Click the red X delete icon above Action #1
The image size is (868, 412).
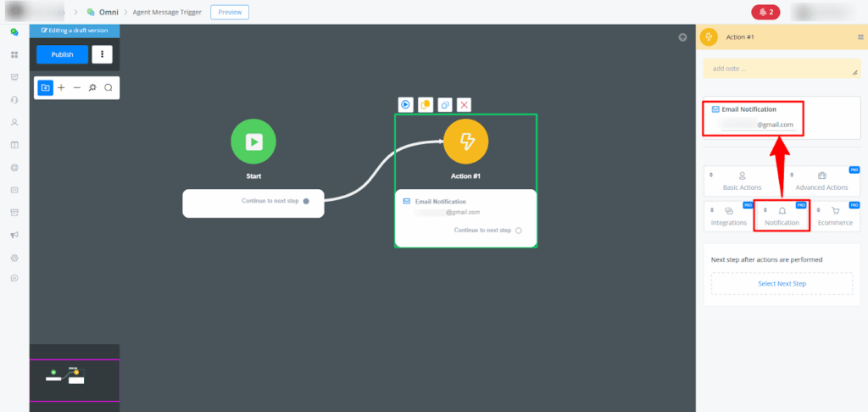coord(465,104)
